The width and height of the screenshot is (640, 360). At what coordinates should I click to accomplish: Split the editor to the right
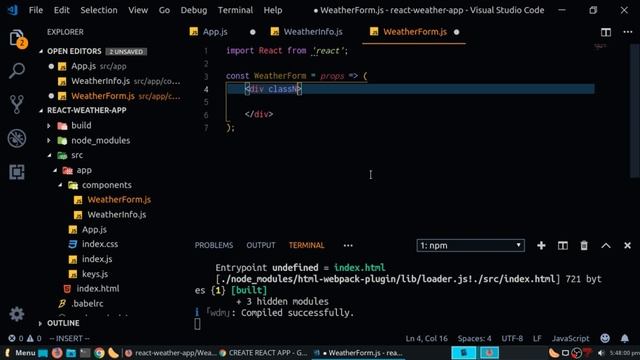pos(606,32)
